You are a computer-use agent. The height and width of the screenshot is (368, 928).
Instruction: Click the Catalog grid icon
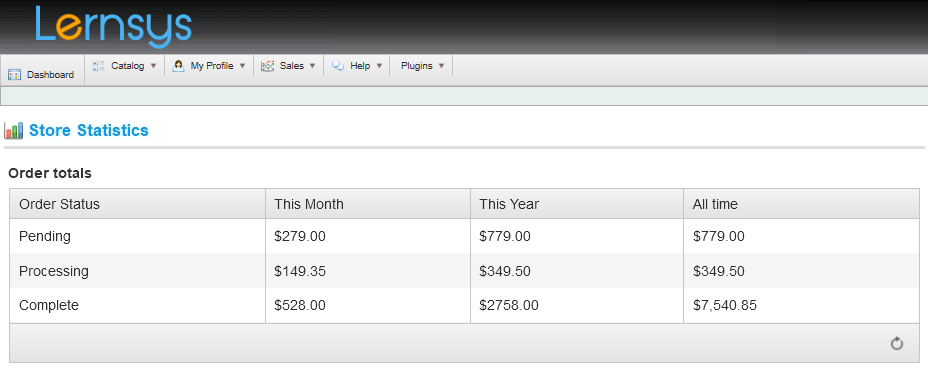[x=99, y=66]
